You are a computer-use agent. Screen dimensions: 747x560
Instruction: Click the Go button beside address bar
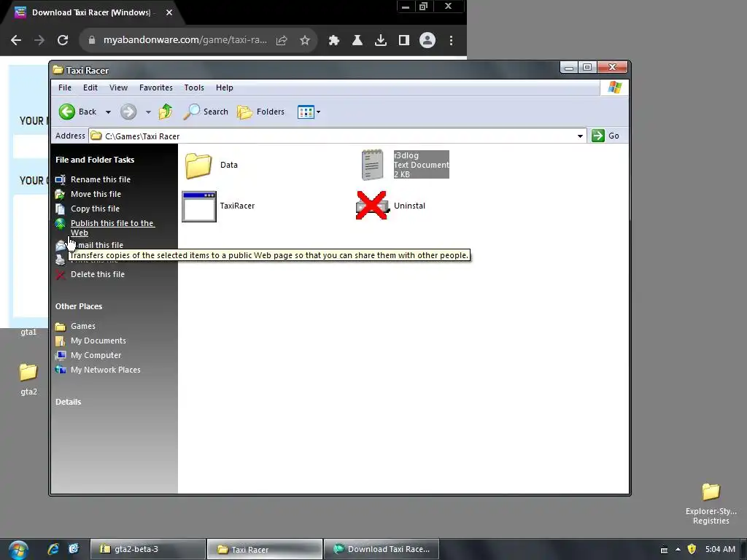tap(605, 136)
